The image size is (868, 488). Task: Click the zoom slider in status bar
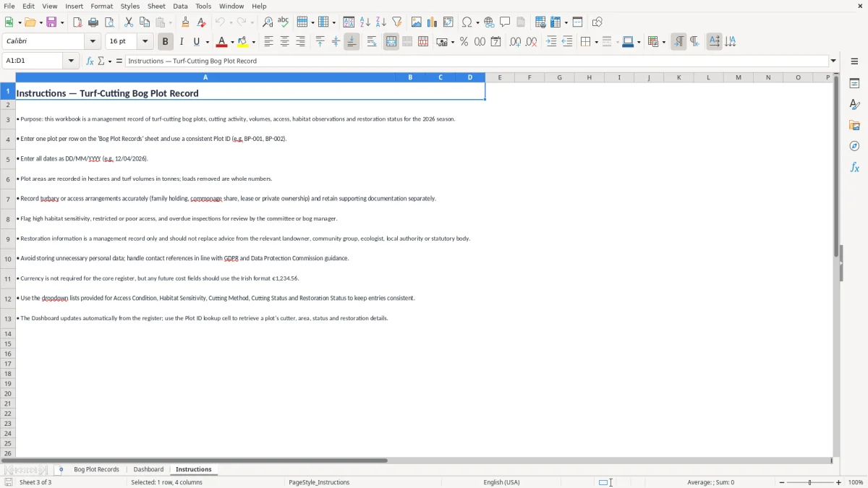(810, 482)
